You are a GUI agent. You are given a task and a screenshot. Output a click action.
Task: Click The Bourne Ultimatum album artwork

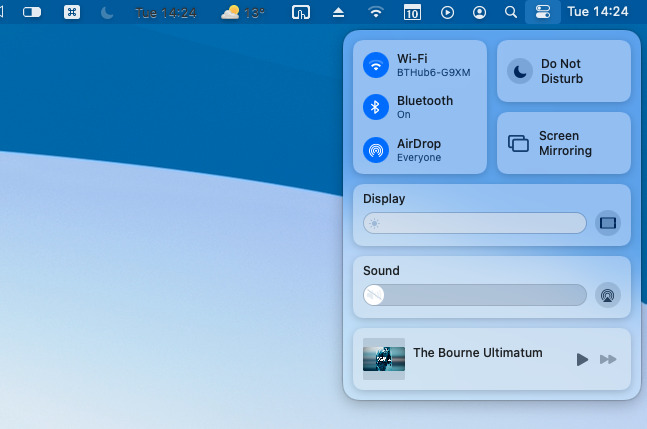pos(384,359)
